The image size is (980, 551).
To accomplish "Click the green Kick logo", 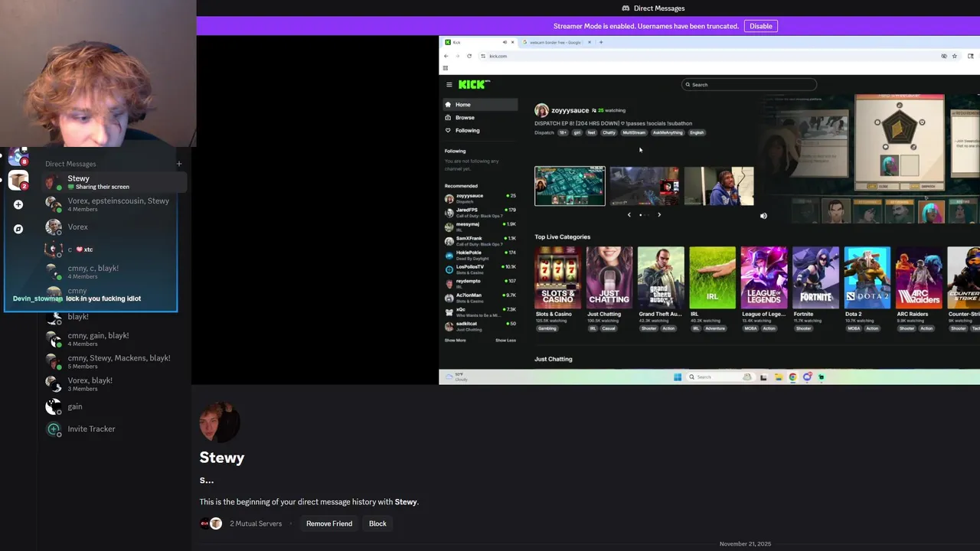I will 474,84.
